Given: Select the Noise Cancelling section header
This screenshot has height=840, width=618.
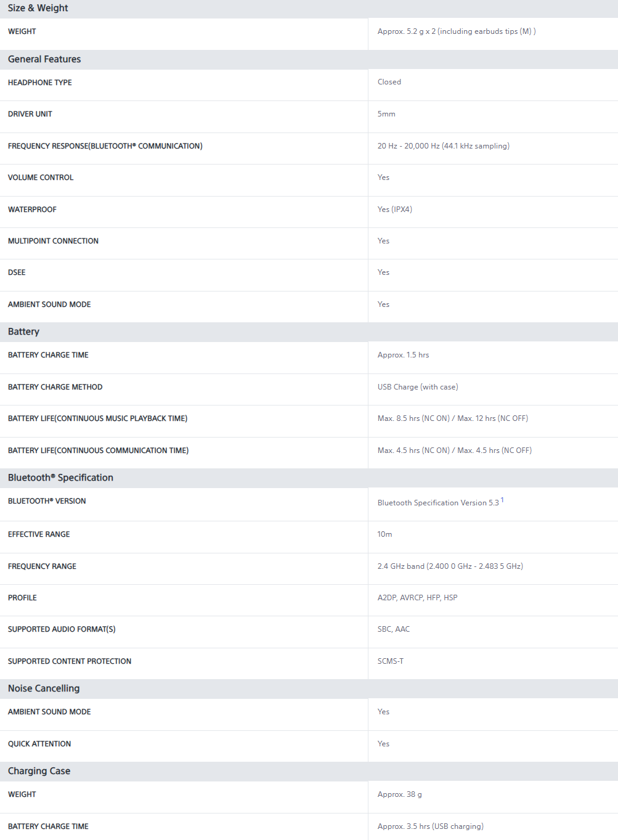Looking at the screenshot, I should 44,688.
